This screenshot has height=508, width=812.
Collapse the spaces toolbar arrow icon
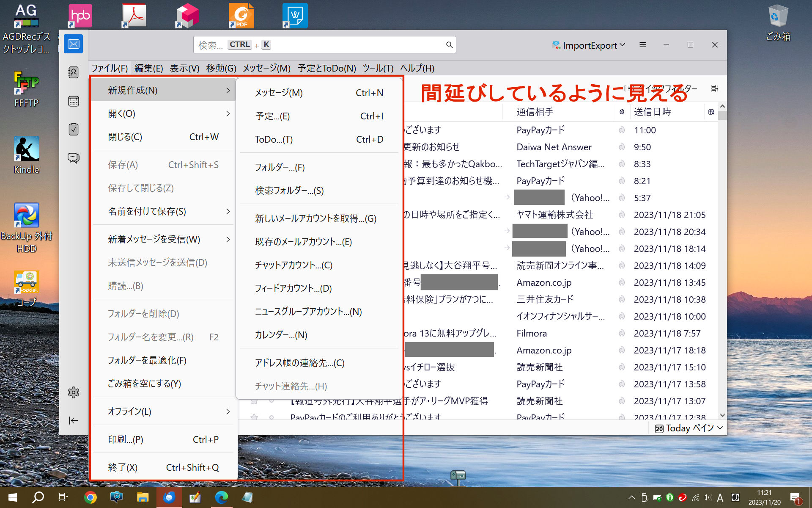(74, 420)
